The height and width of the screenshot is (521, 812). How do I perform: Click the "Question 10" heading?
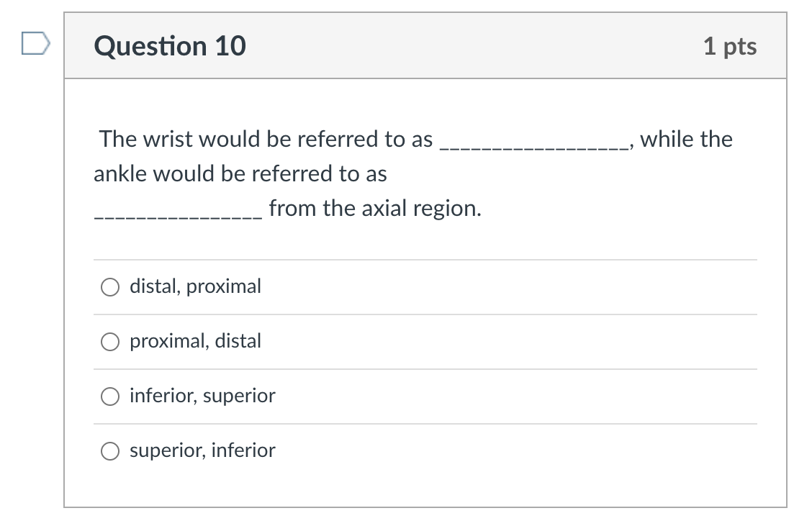(170, 46)
